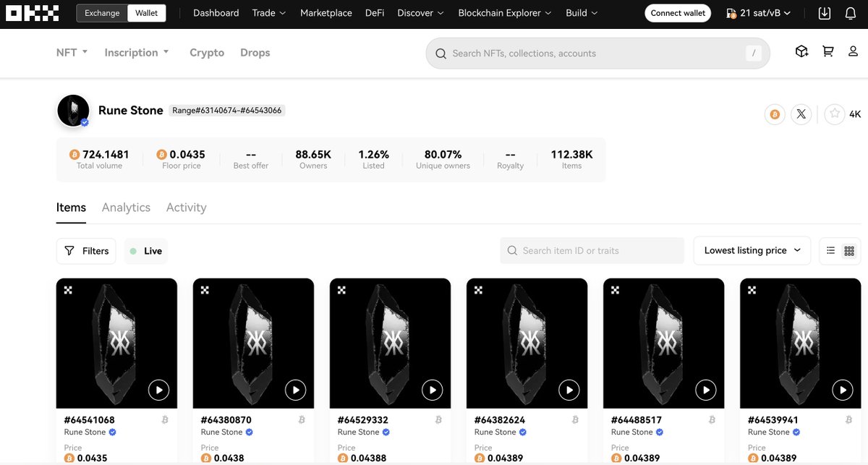Open the Rune Stone X (Twitter) link

coord(801,114)
